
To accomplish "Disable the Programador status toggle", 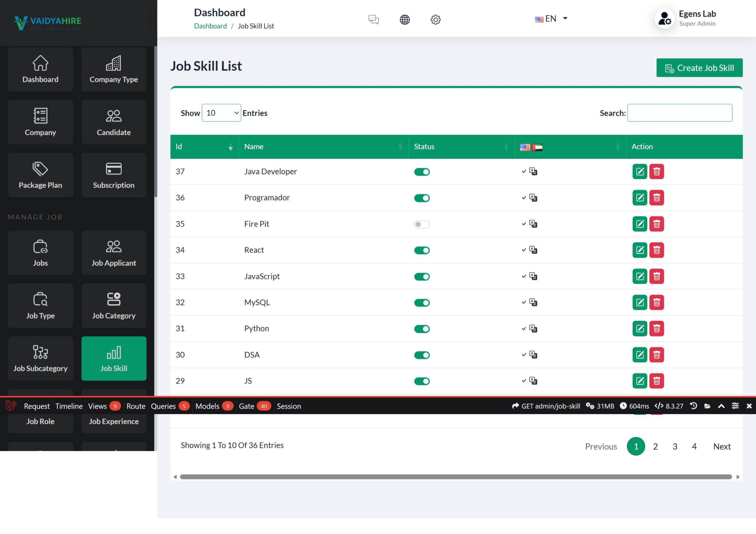I will [x=422, y=198].
